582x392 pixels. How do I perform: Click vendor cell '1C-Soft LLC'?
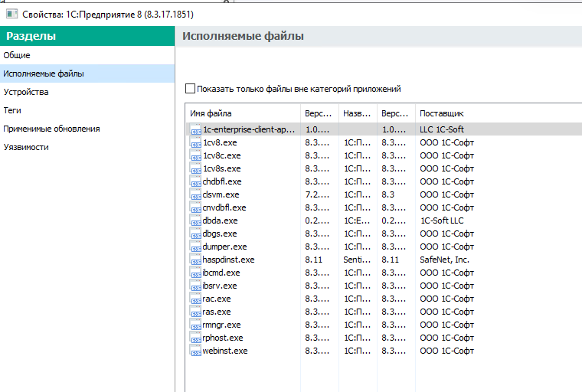pos(442,220)
